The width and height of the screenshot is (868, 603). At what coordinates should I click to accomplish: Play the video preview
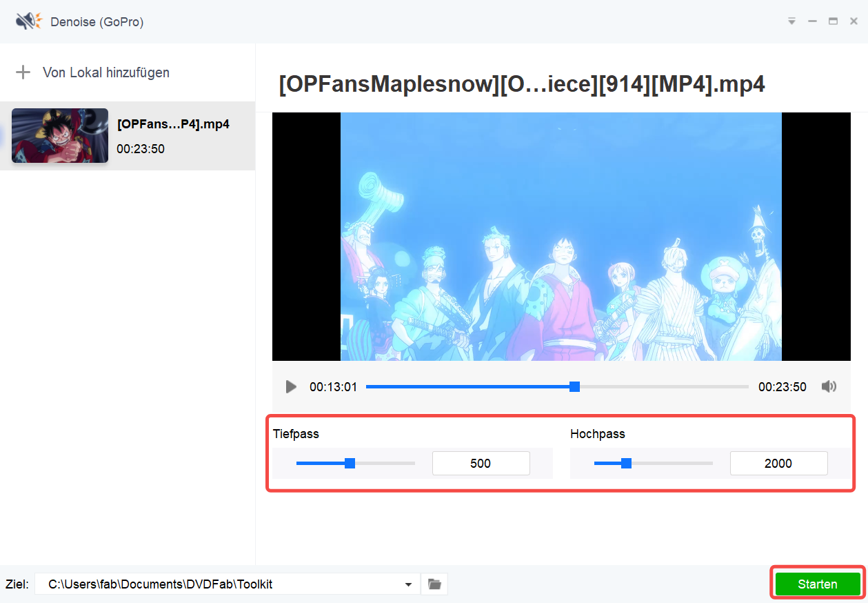click(291, 387)
